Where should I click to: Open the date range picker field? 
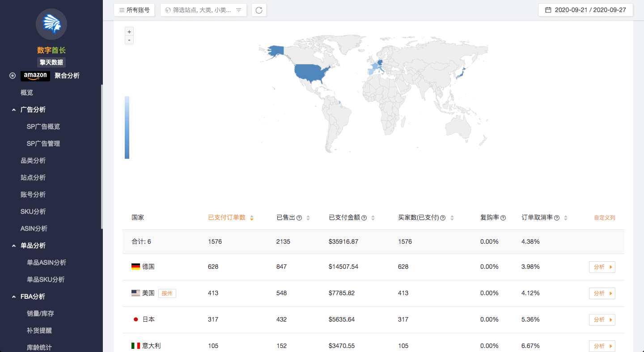point(585,10)
